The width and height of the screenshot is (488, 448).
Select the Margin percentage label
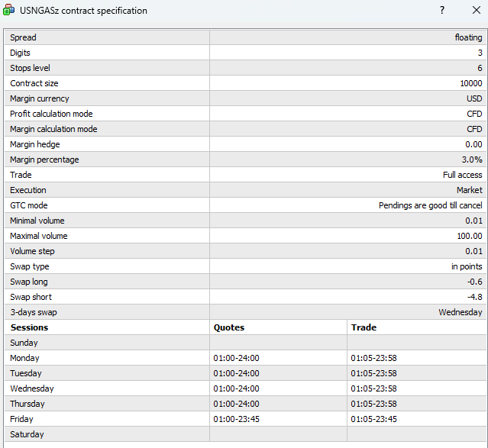[44, 160]
